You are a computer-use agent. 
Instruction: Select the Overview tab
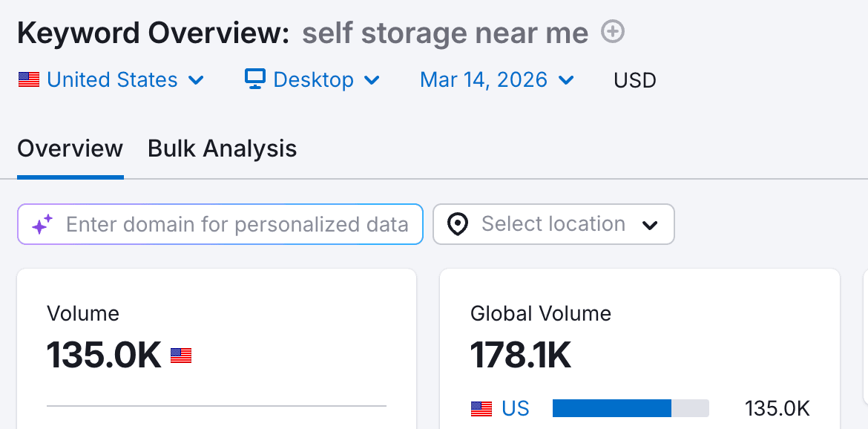tap(70, 148)
